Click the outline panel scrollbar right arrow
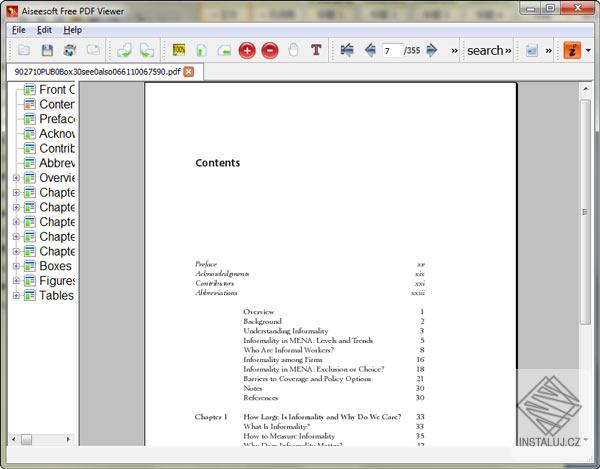The height and width of the screenshot is (469, 600). click(68, 439)
